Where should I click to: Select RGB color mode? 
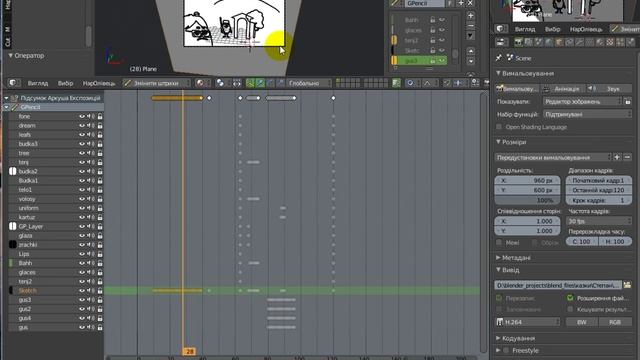615,322
